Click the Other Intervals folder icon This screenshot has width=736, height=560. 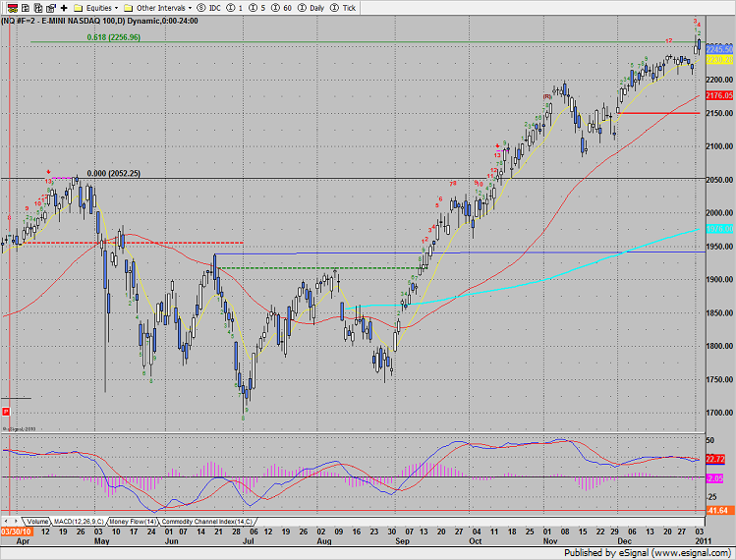129,8
